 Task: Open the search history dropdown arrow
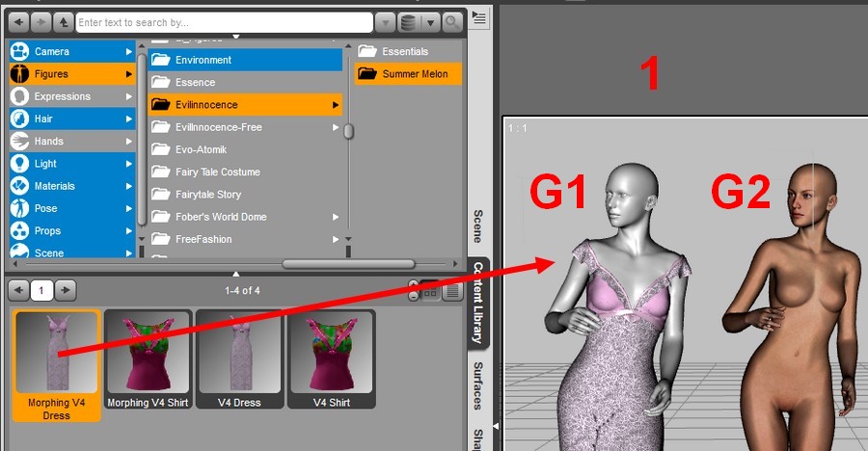tap(385, 23)
